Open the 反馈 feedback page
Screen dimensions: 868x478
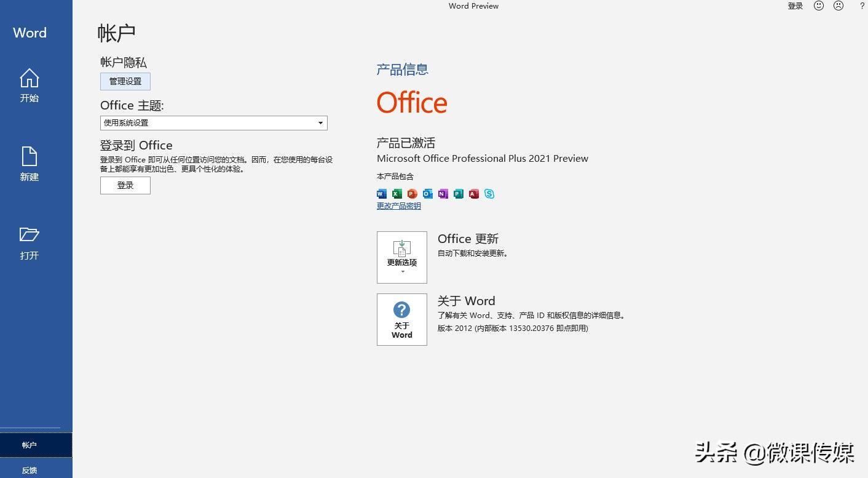(x=30, y=470)
